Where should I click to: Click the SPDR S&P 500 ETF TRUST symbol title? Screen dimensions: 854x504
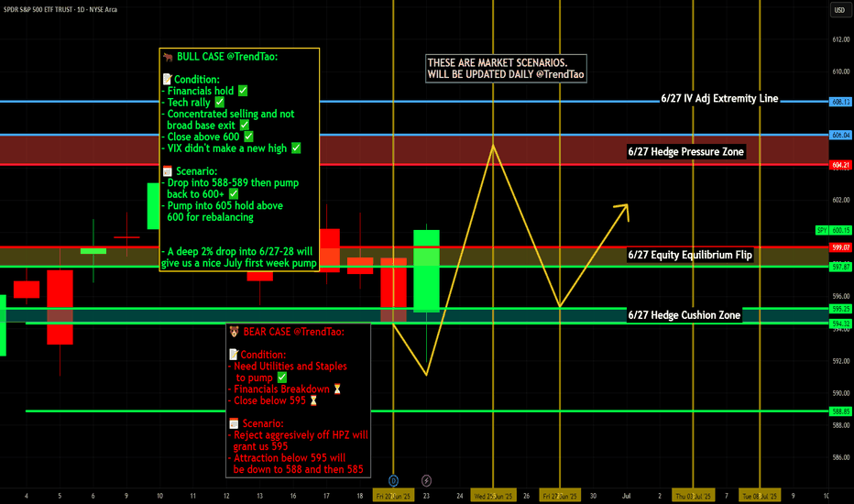(60, 9)
